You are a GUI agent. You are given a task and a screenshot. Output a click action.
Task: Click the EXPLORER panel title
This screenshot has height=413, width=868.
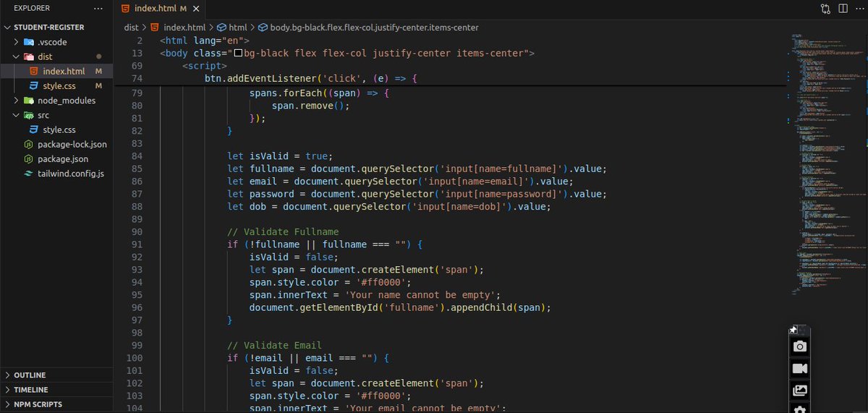tap(33, 9)
